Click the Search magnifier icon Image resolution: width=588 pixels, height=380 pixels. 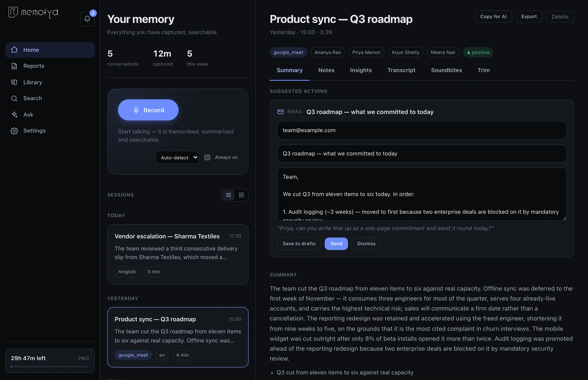(x=14, y=98)
